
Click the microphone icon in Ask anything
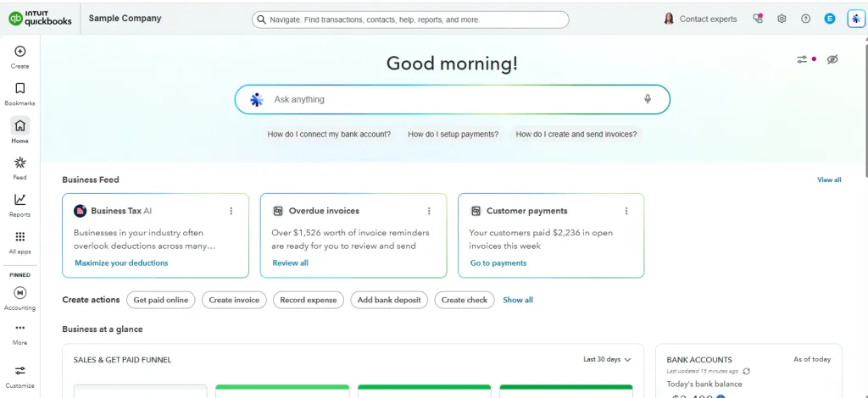click(647, 99)
